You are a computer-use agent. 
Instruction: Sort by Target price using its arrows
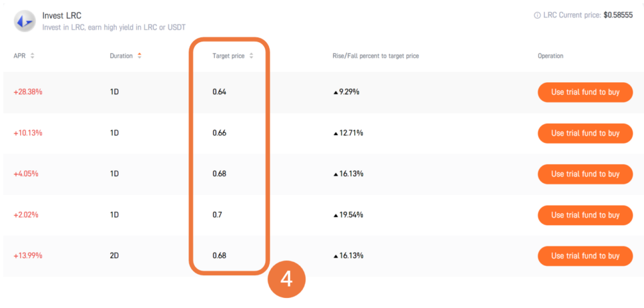tap(252, 56)
